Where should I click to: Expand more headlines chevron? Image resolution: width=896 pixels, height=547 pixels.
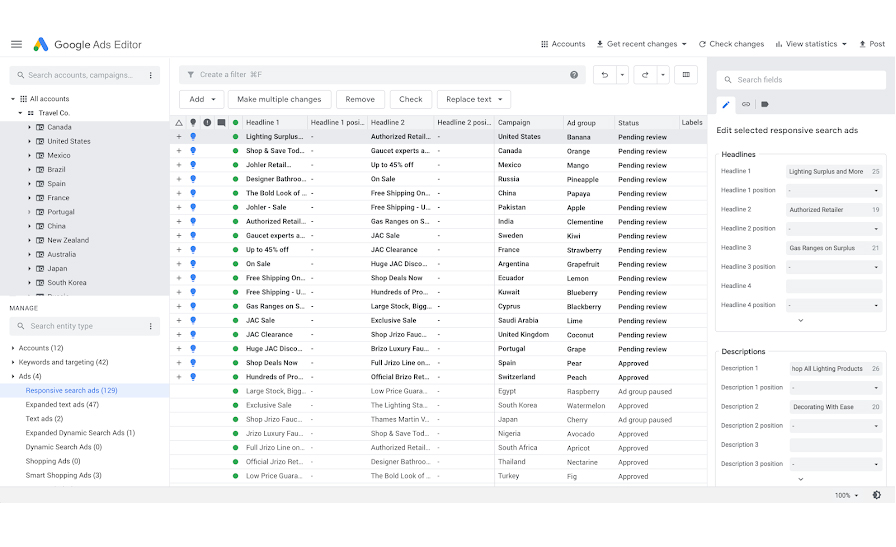point(801,321)
